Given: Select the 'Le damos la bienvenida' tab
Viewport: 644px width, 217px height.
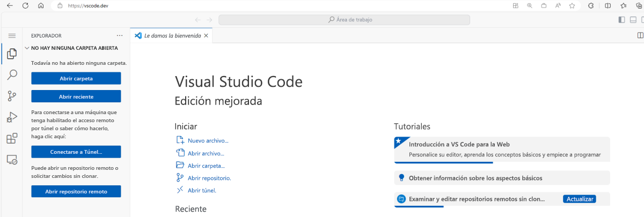Looking at the screenshot, I should point(172,35).
